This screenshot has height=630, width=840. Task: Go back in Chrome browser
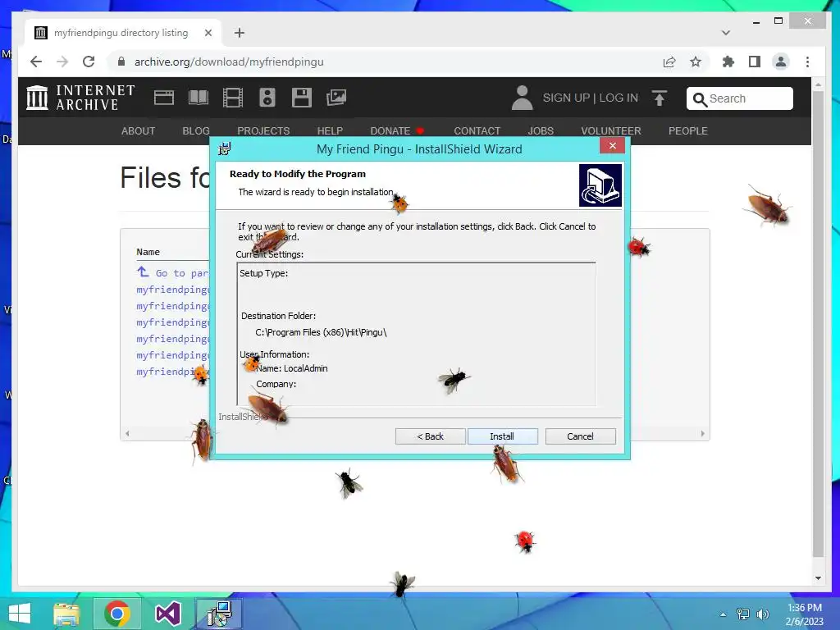pos(36,62)
